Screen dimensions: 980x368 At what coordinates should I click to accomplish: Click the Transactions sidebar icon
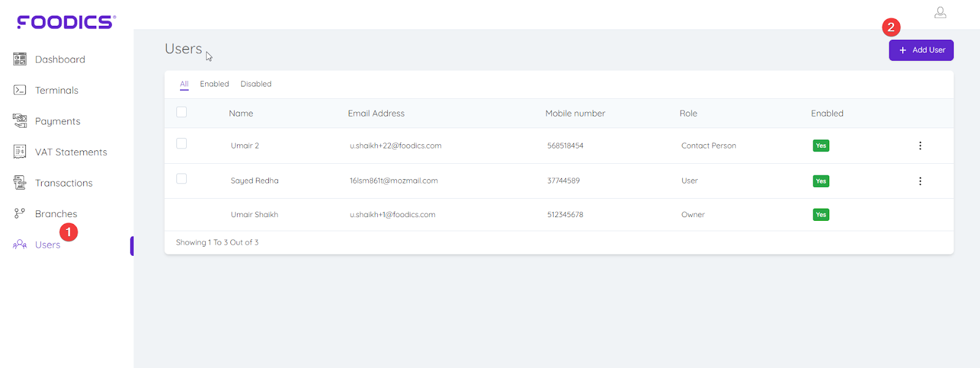pyautogui.click(x=20, y=182)
